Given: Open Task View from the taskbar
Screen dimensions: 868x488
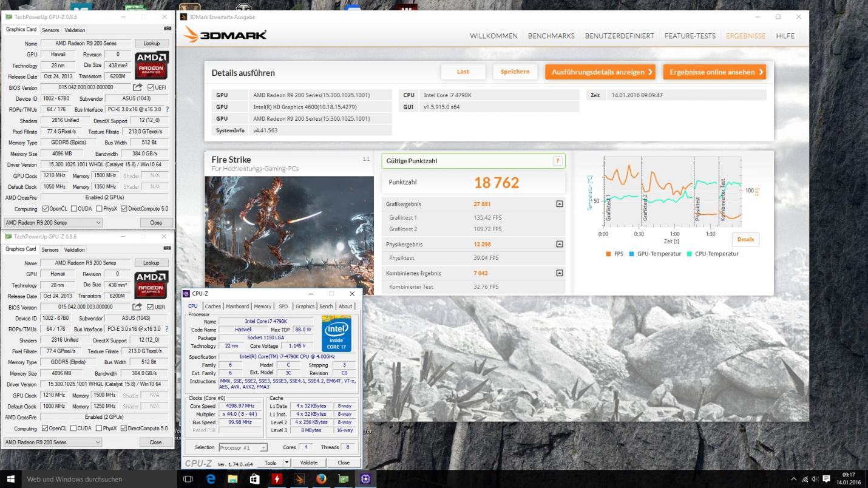Looking at the screenshot, I should 188,479.
